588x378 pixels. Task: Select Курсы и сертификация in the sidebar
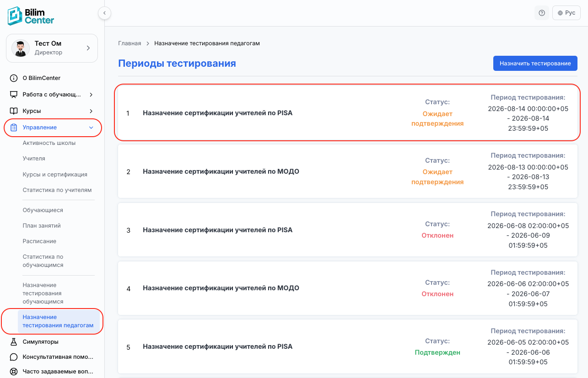[x=55, y=175]
